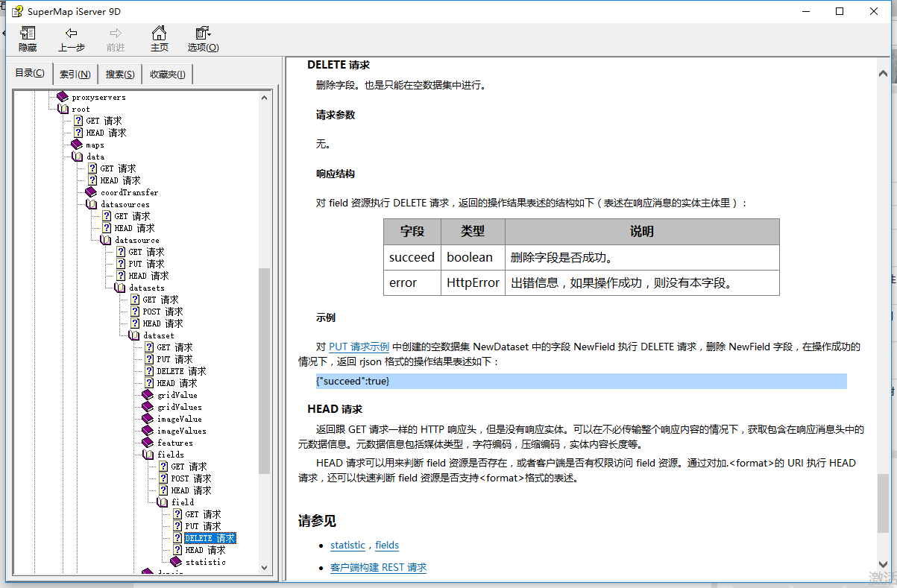
Task: Click the error field cell
Action: coord(412,282)
